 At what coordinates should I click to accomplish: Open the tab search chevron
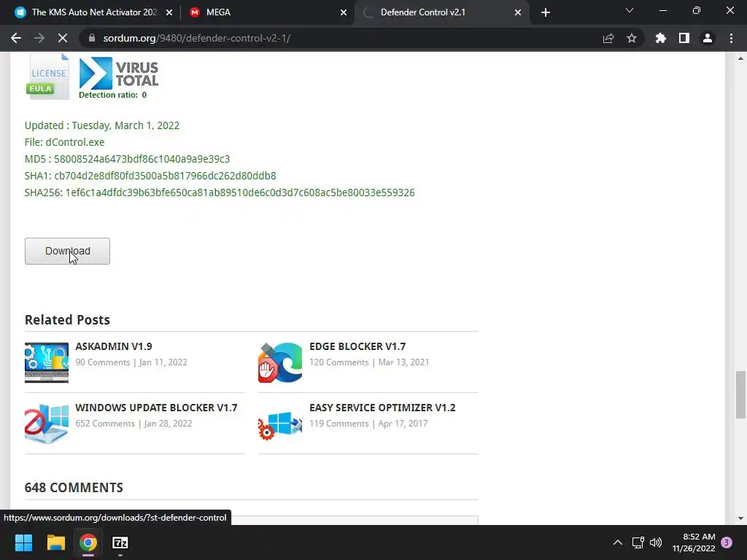click(630, 10)
